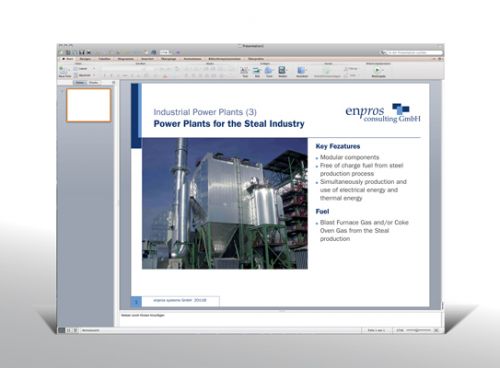This screenshot has width=500, height=368.
Task: Select the slide thumbnail in the left panel
Action: [89, 105]
